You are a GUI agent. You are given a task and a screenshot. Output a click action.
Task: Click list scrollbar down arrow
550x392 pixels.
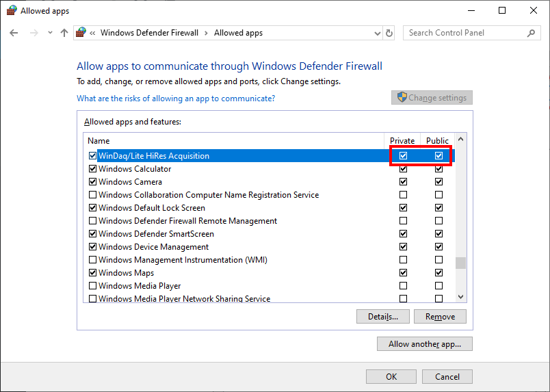pos(460,297)
